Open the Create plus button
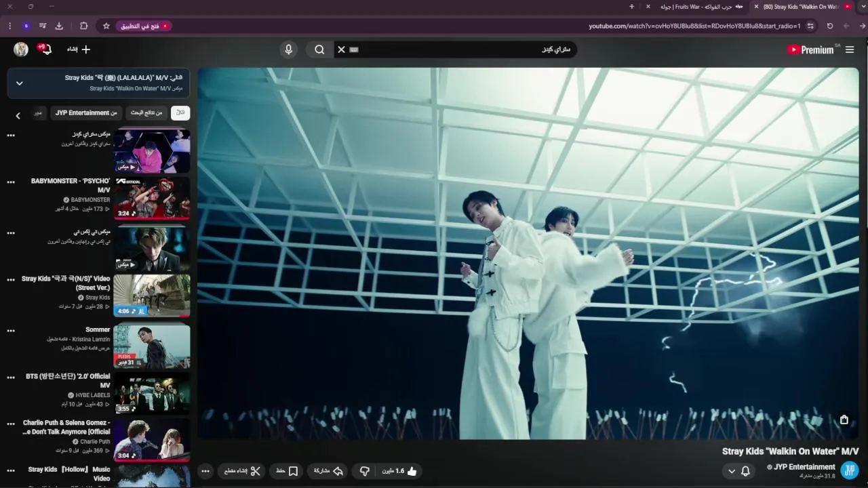 79,49
